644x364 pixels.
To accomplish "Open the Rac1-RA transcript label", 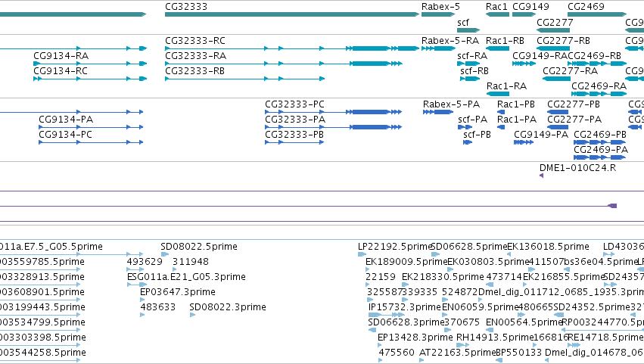I will (507, 86).
